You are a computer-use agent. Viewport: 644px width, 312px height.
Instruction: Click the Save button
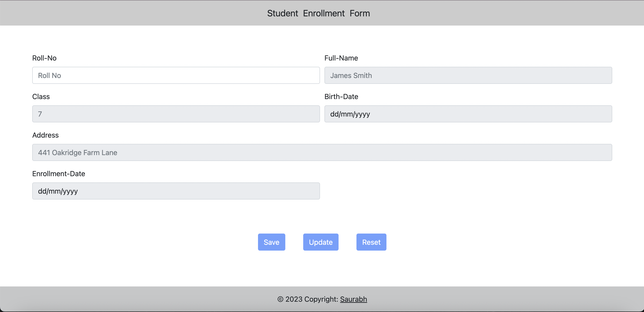pyautogui.click(x=271, y=242)
